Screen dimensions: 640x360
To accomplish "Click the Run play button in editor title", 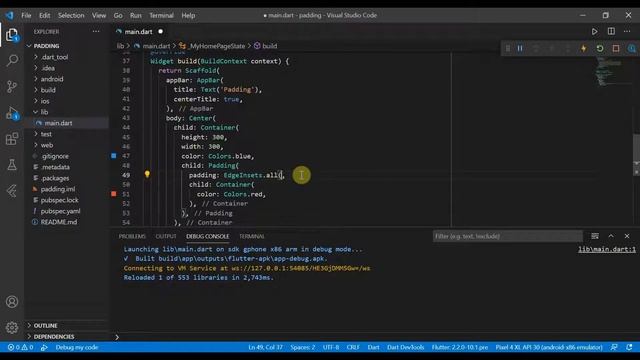I will tap(594, 32).
